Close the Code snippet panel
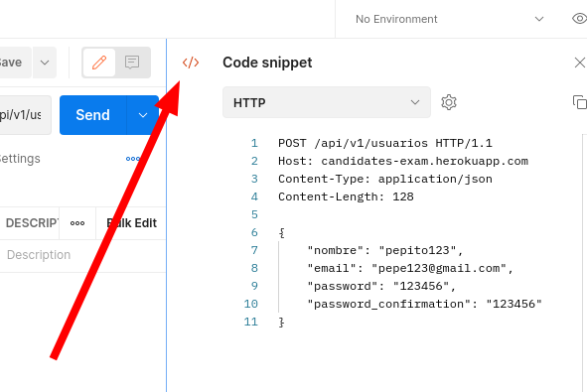587x392 pixels. pyautogui.click(x=579, y=63)
